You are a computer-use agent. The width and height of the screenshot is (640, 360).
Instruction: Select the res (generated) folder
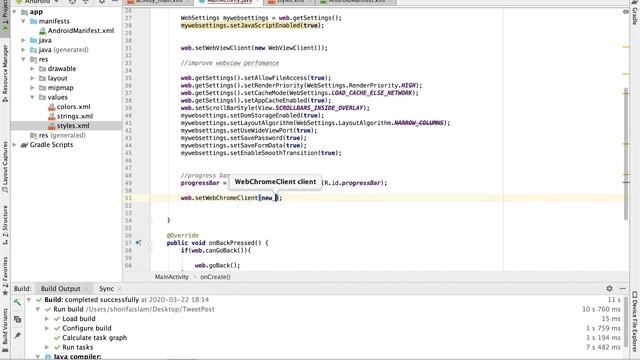(x=62, y=136)
